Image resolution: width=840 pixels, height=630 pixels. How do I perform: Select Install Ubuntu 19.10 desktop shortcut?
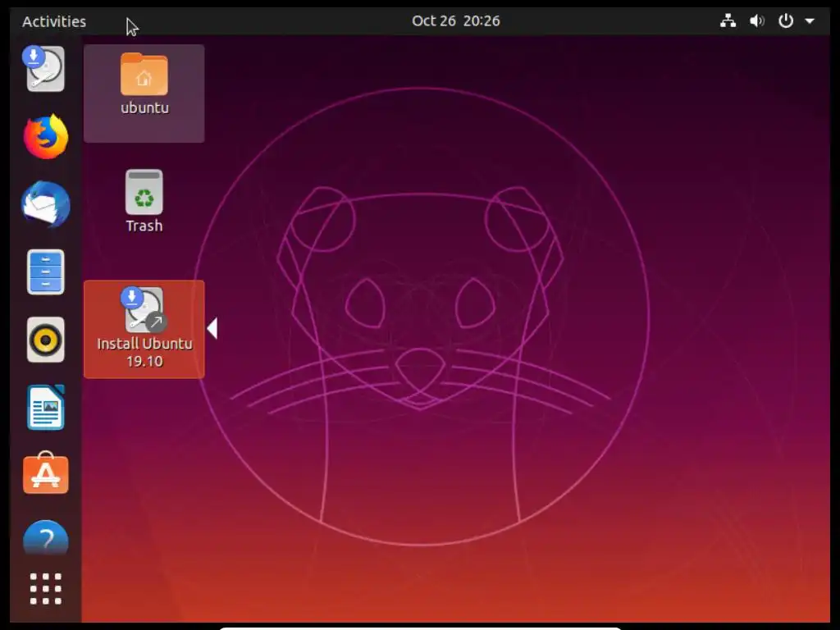tap(144, 329)
